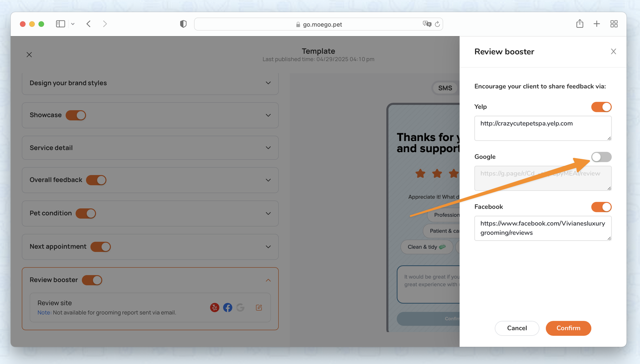Open sidebar options dropdown arrow in Safari
This screenshot has width=640, height=364.
[x=73, y=24]
